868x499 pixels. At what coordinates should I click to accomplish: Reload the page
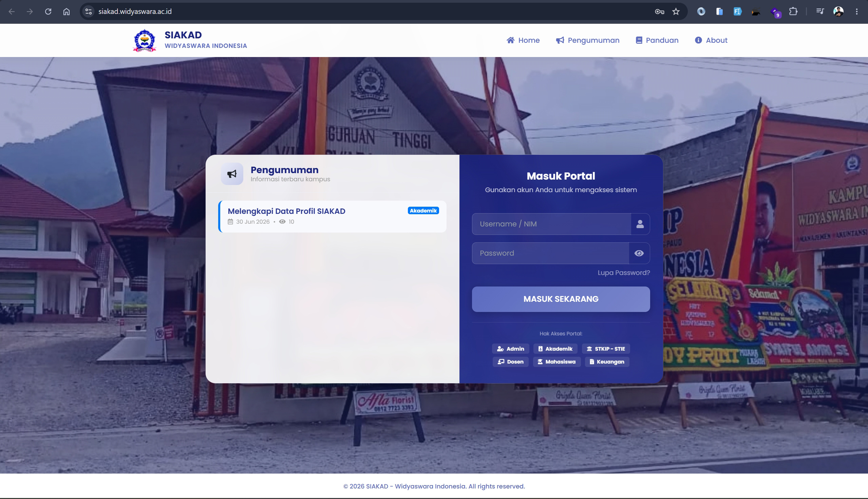48,12
